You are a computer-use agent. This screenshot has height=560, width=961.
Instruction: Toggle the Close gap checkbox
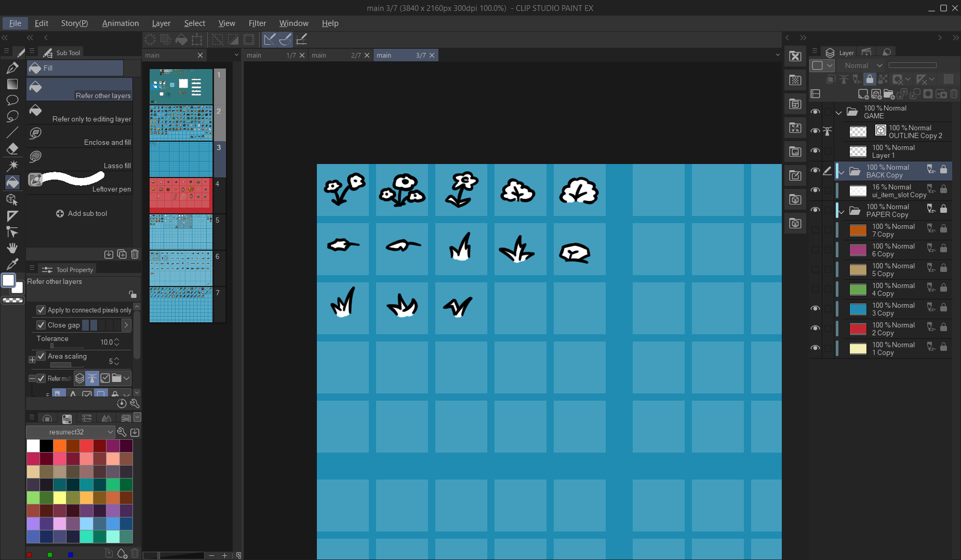tap(41, 325)
